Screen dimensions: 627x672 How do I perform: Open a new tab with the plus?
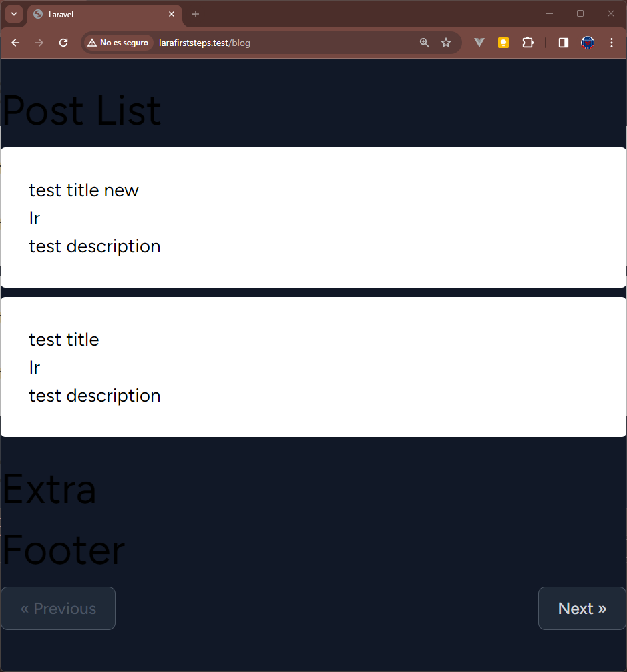click(195, 14)
